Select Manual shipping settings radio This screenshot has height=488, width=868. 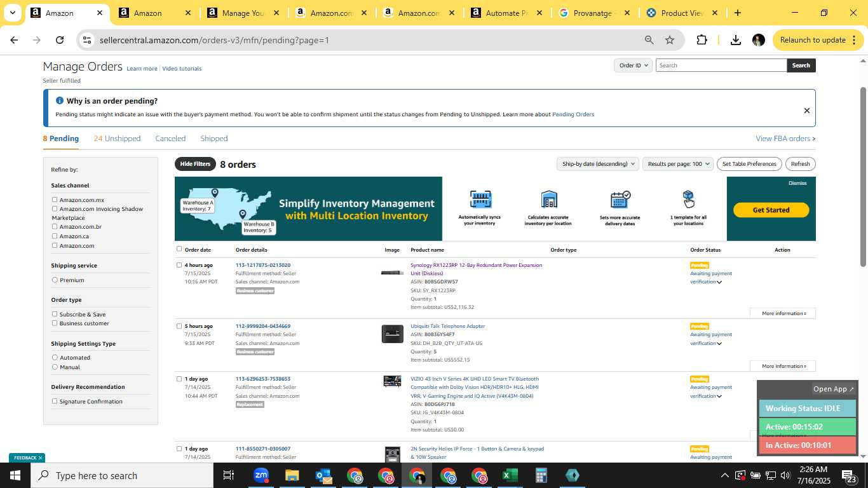pyautogui.click(x=55, y=367)
